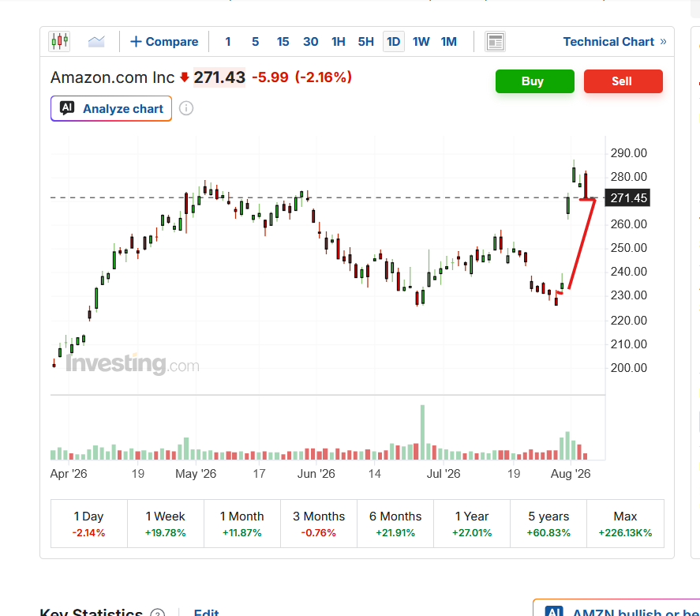Click the green Buy button
The image size is (700, 616).
[x=535, y=81]
